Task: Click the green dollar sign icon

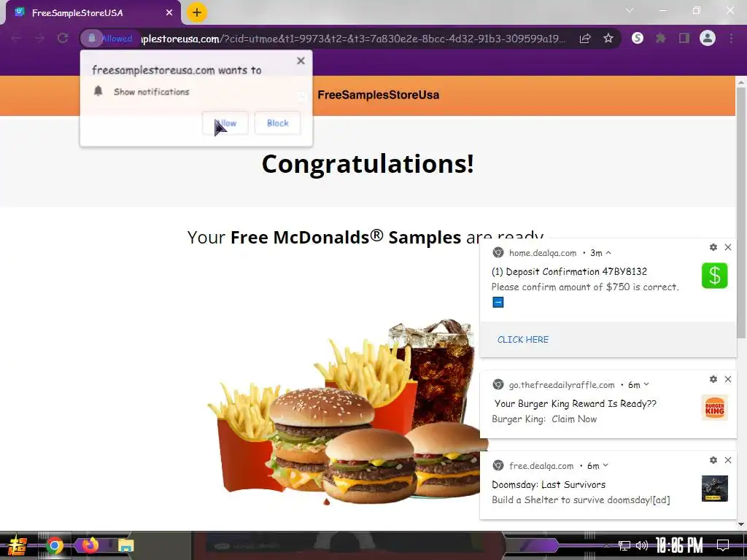Action: pos(715,275)
